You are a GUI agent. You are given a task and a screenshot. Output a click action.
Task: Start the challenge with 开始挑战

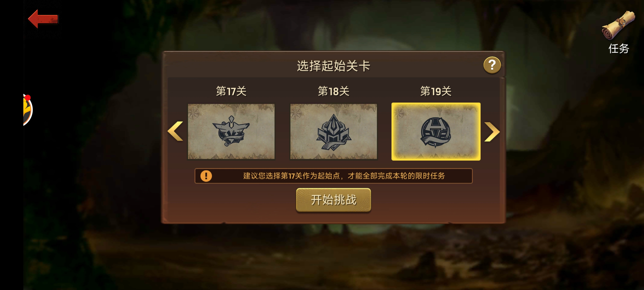coord(334,200)
